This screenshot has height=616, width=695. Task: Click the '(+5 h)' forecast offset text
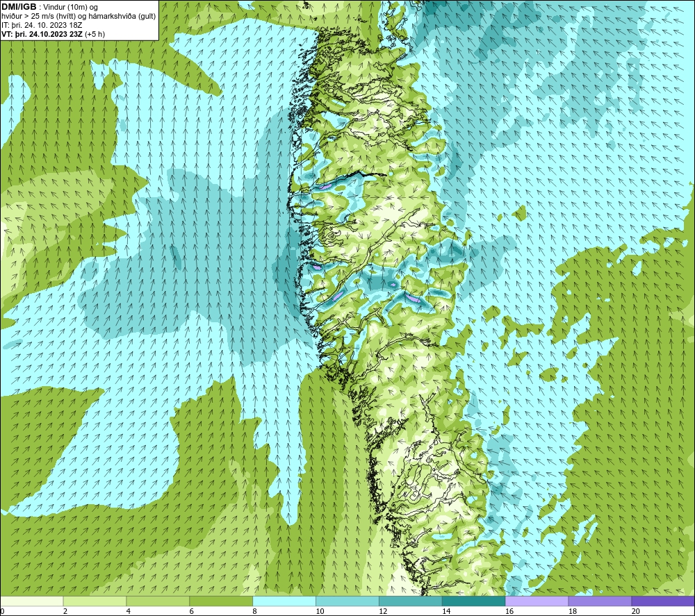95,34
